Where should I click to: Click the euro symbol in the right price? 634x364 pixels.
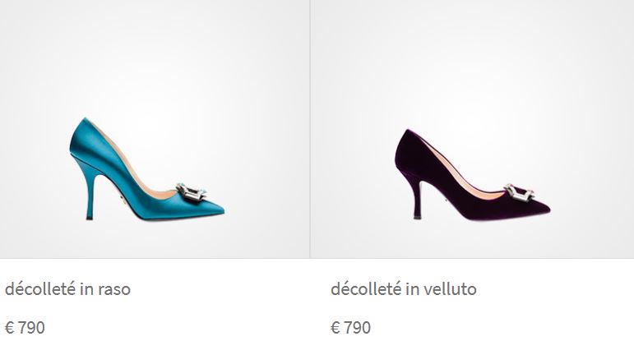coord(336,328)
